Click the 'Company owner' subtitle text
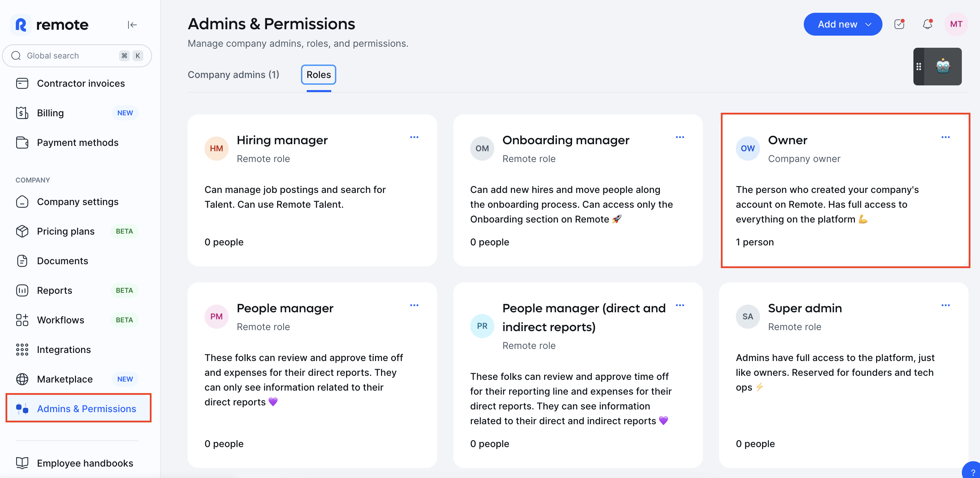980x478 pixels. [x=804, y=159]
